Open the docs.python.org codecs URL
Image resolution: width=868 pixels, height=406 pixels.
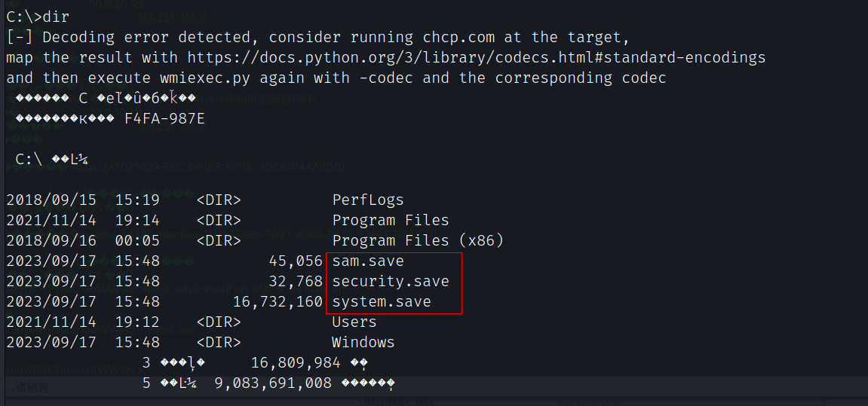[x=476, y=57]
